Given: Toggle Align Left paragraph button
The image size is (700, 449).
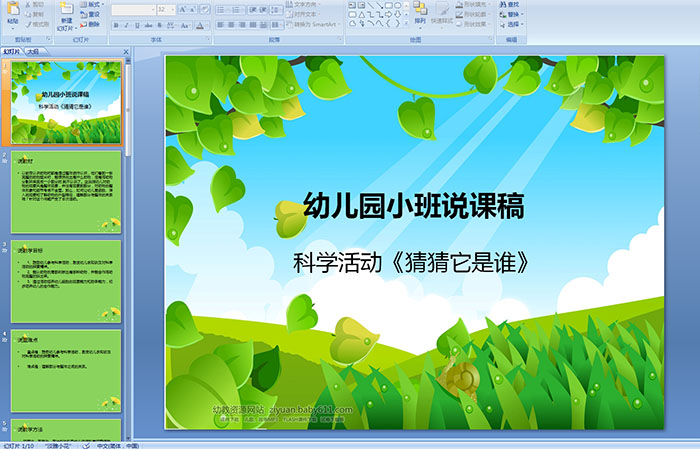Looking at the screenshot, I should 221,25.
